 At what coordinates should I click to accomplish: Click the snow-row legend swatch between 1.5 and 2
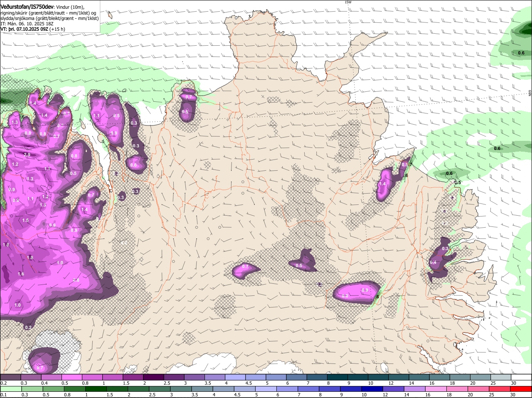133,377
